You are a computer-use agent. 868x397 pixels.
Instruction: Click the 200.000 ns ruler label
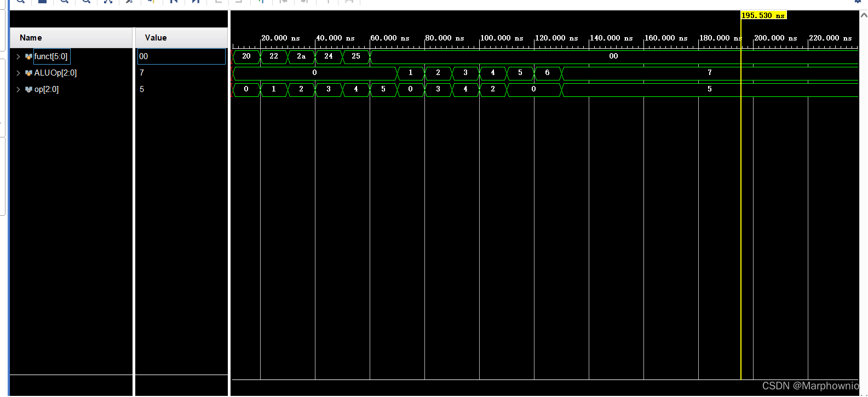775,38
